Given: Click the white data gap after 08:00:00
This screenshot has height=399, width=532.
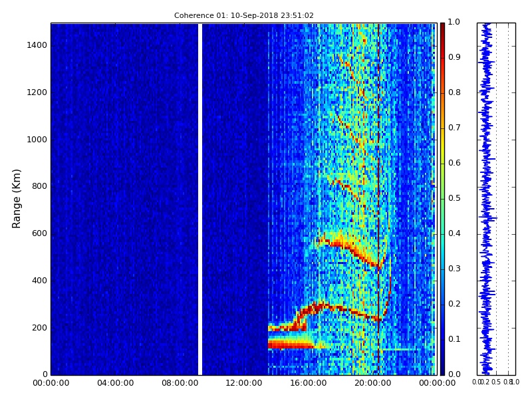Looking at the screenshot, I should pos(200,199).
